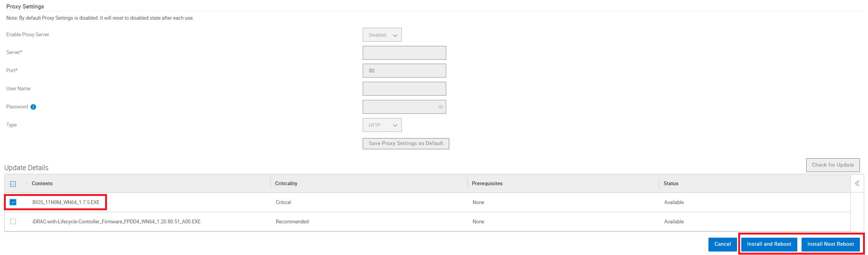Click Install Next Reboot
868x255 pixels.
click(831, 244)
